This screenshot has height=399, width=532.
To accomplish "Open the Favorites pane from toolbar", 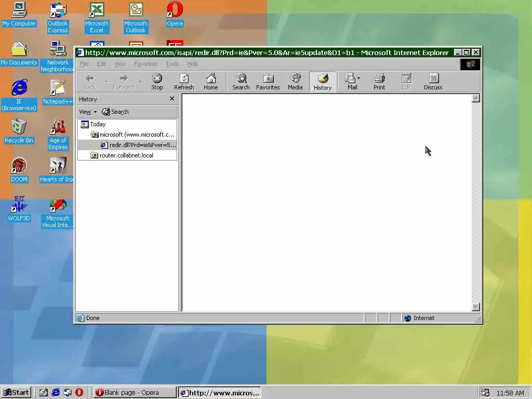I will [268, 82].
